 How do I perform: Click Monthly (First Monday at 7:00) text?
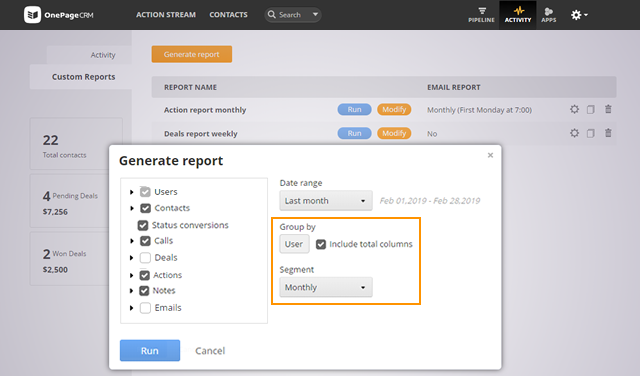[x=479, y=110]
